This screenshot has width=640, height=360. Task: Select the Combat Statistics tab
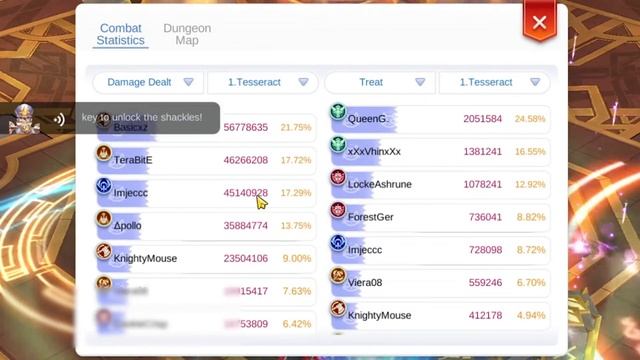click(x=120, y=34)
